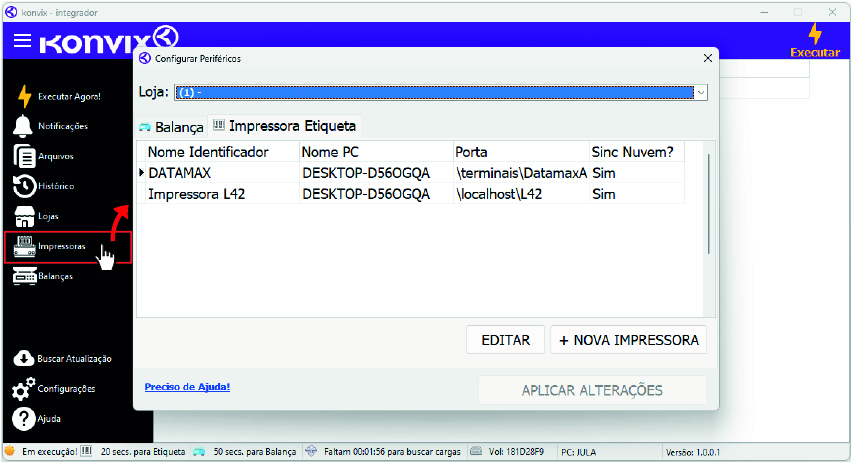Click the buscar cargas icon in status bar

pos(311,451)
